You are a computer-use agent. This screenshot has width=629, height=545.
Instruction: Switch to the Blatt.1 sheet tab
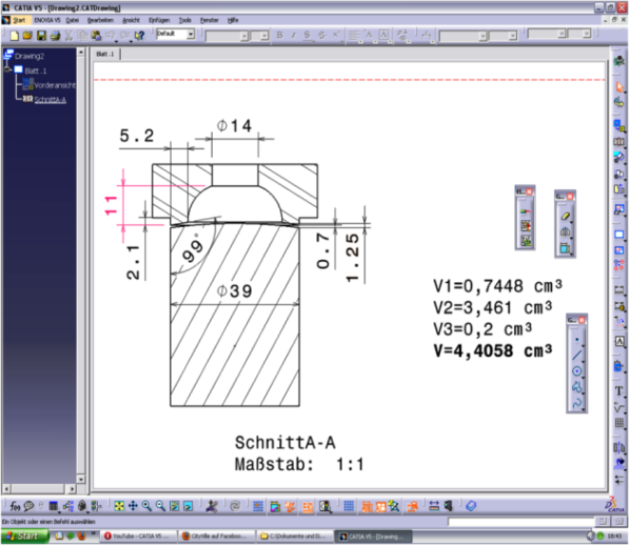(103, 54)
